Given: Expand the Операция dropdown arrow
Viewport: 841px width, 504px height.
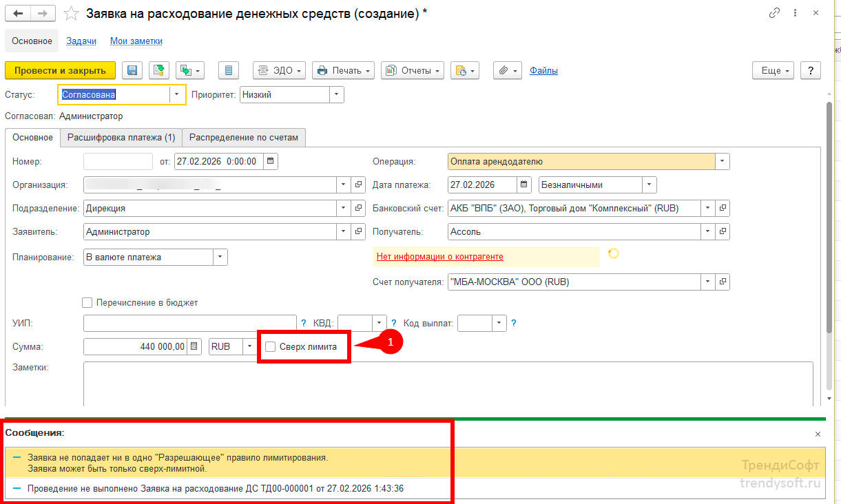Looking at the screenshot, I should (x=722, y=162).
